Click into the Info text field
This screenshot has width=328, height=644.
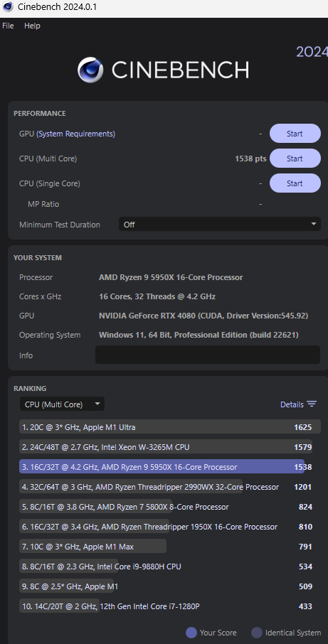[208, 355]
